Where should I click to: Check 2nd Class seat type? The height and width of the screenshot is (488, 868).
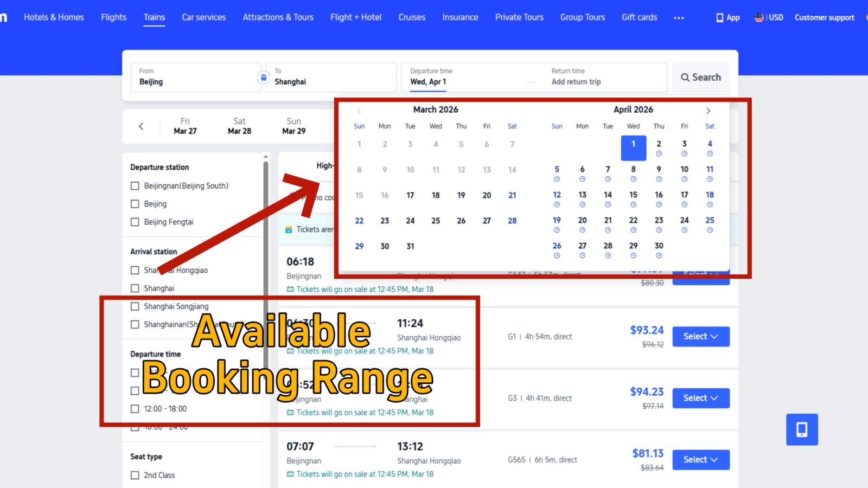pyautogui.click(x=135, y=475)
